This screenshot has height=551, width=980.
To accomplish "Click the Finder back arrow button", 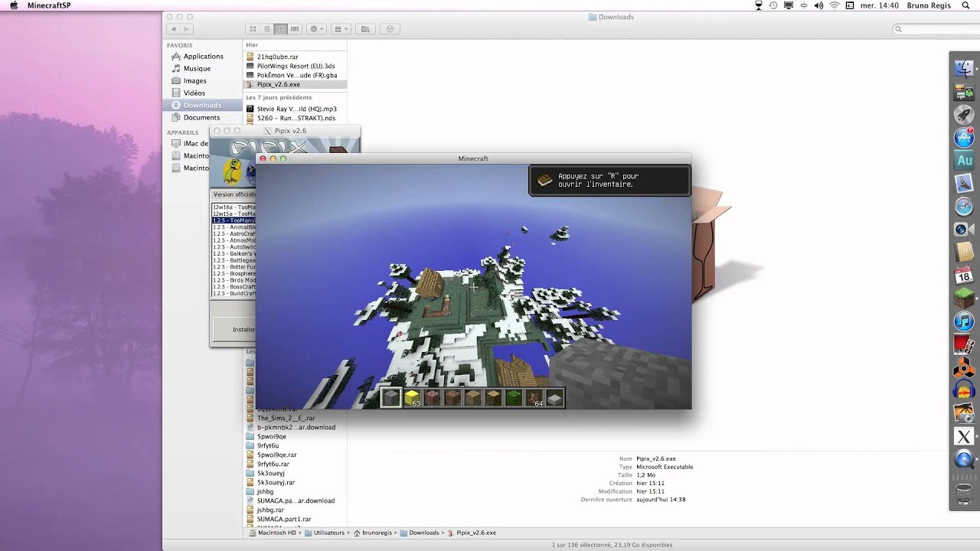I will pyautogui.click(x=173, y=29).
